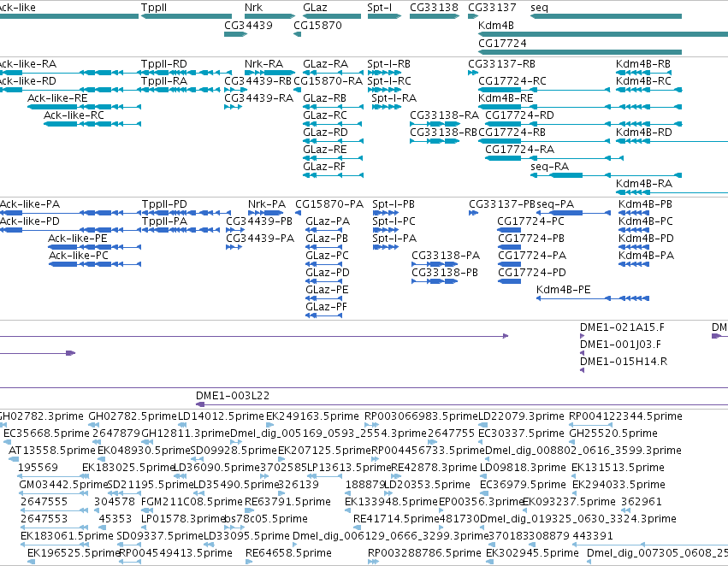Select the CG33137 gene label
Viewport: 728px width, 566px height.
click(x=492, y=8)
